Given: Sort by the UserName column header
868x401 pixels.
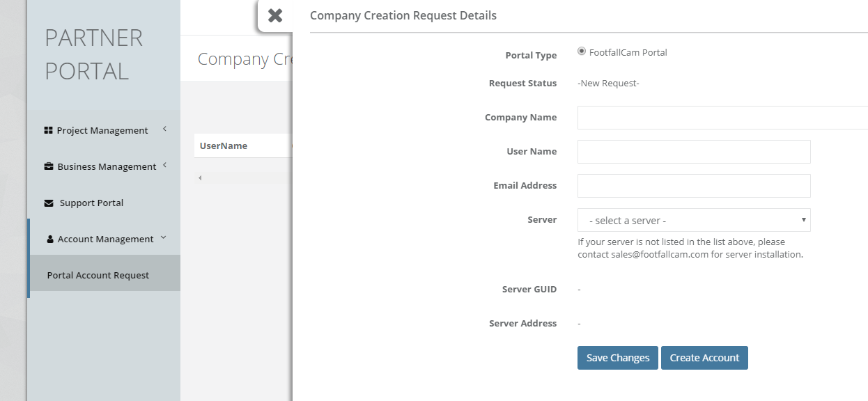Looking at the screenshot, I should 224,146.
